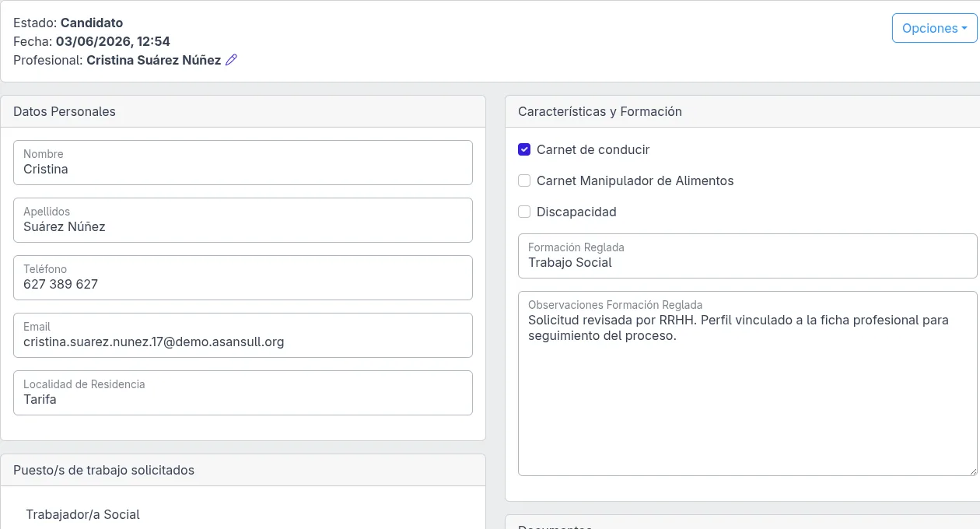Click the Localidad de Residencia field

(243, 393)
